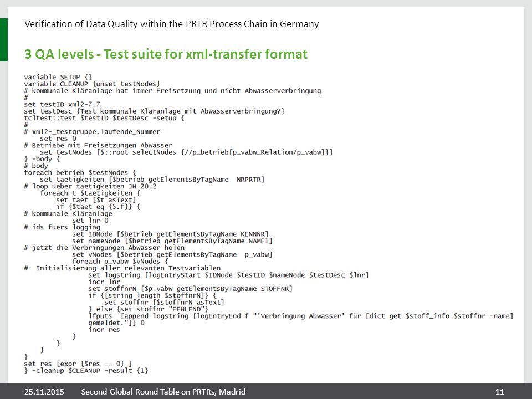This screenshot has height=399, width=532.
Task: Click the line 'if {$taet eq {5.f}} {'
Action: click(x=99, y=207)
